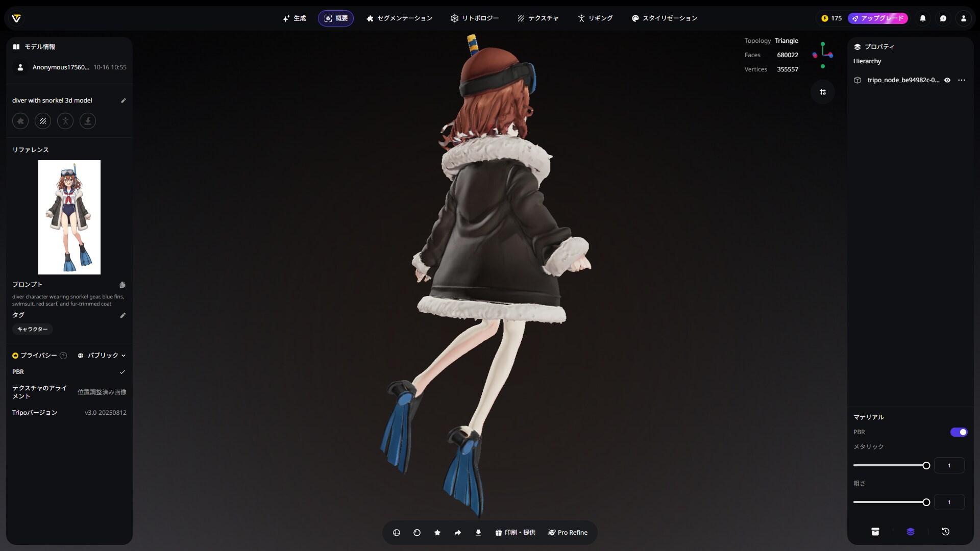Open the notifications bell
This screenshot has width=980, height=551.
(923, 18)
